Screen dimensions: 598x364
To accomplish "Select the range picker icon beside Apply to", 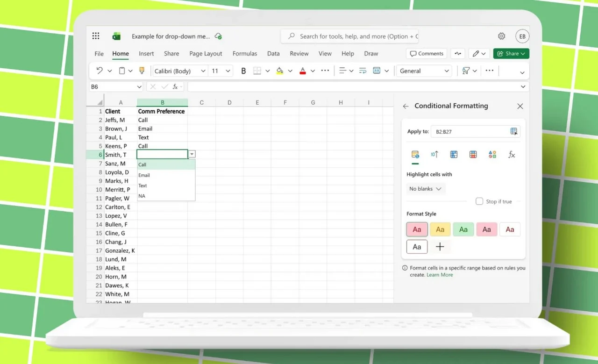I will [514, 131].
